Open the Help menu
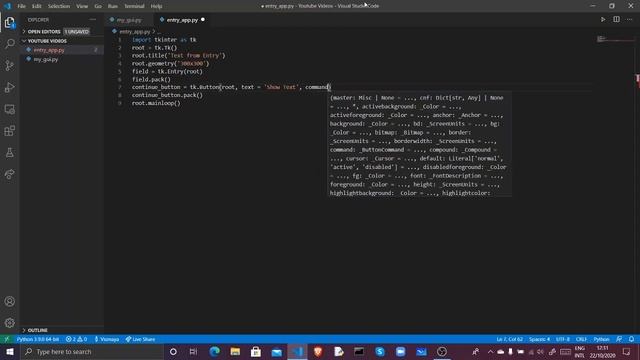The width and height of the screenshot is (640, 360). point(156,6)
